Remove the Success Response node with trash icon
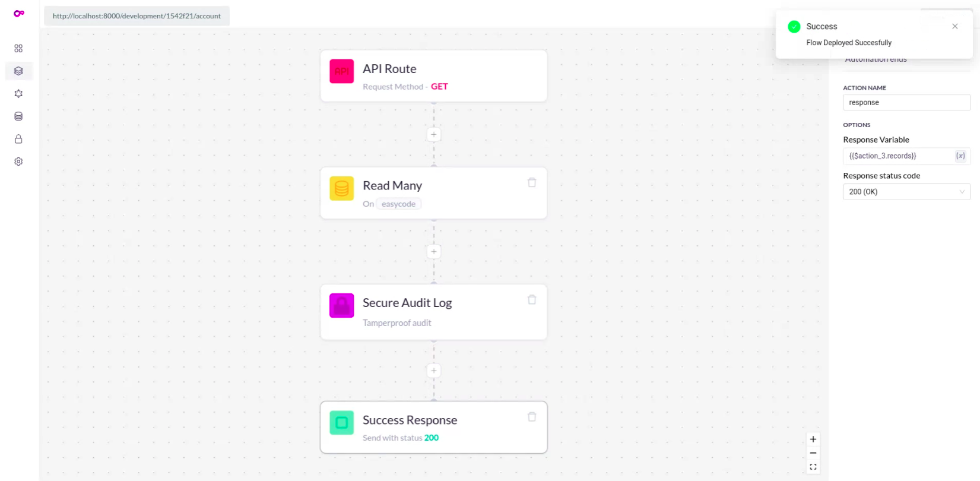This screenshot has width=980, height=481. pos(532,417)
